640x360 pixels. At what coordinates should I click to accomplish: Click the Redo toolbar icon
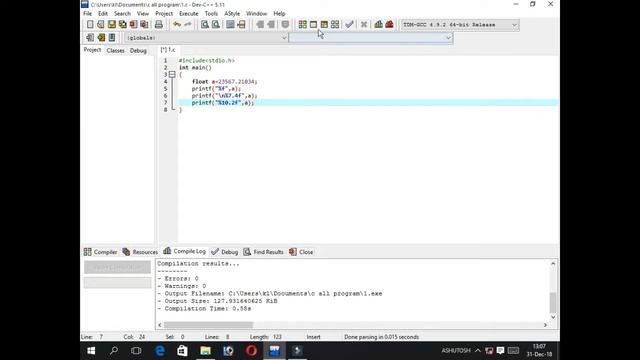(x=188, y=24)
